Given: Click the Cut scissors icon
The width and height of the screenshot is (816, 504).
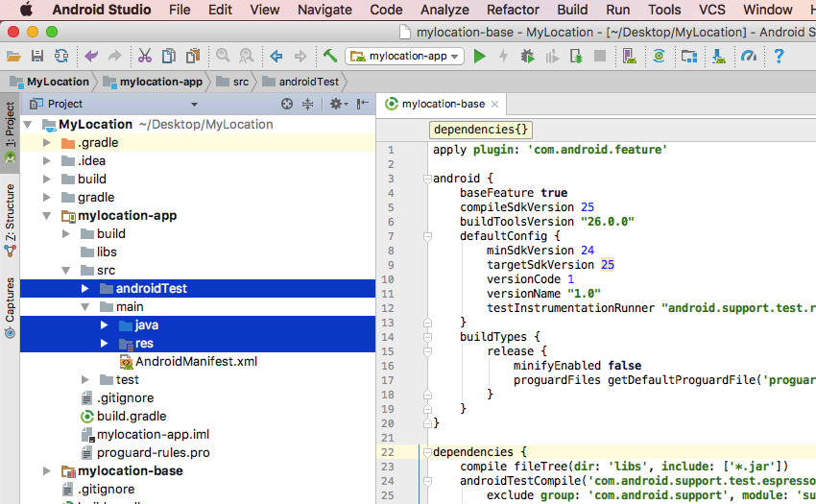Looking at the screenshot, I should (x=145, y=57).
